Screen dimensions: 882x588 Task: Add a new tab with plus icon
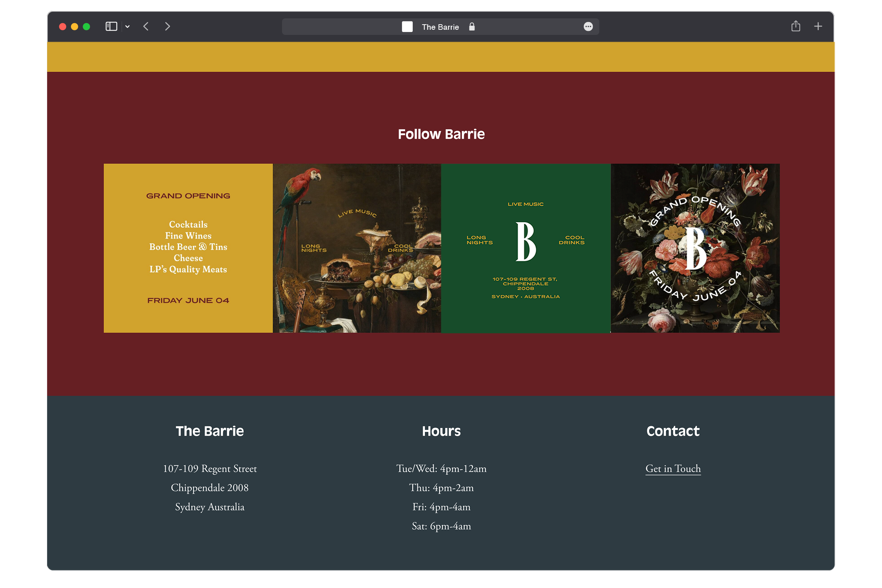coord(818,26)
